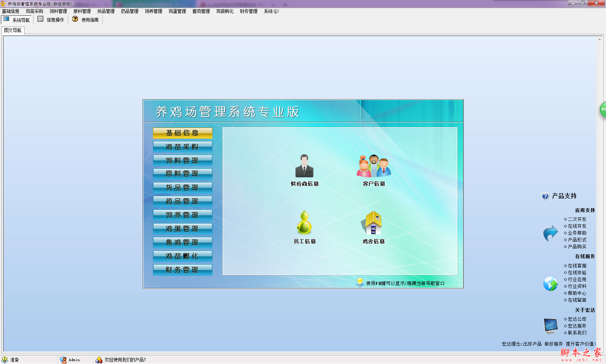The height and width of the screenshot is (364, 606).
Task: Select the 药品管理 navigation button
Action: pyautogui.click(x=183, y=201)
